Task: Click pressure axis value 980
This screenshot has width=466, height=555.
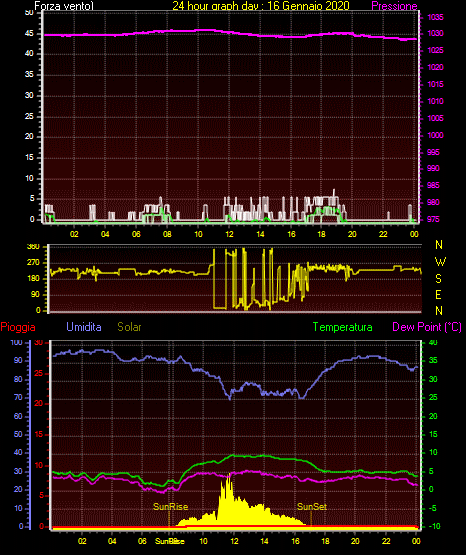Action: pos(433,202)
